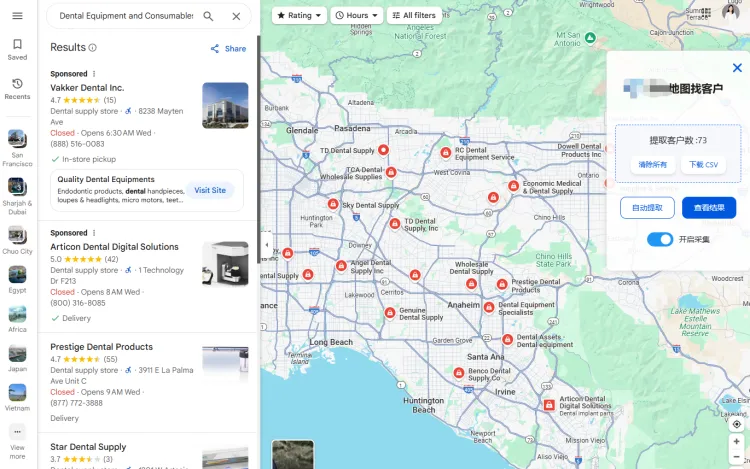Viewport: 750px width, 469px height.
Task: Clear the search box with X
Action: pos(236,16)
